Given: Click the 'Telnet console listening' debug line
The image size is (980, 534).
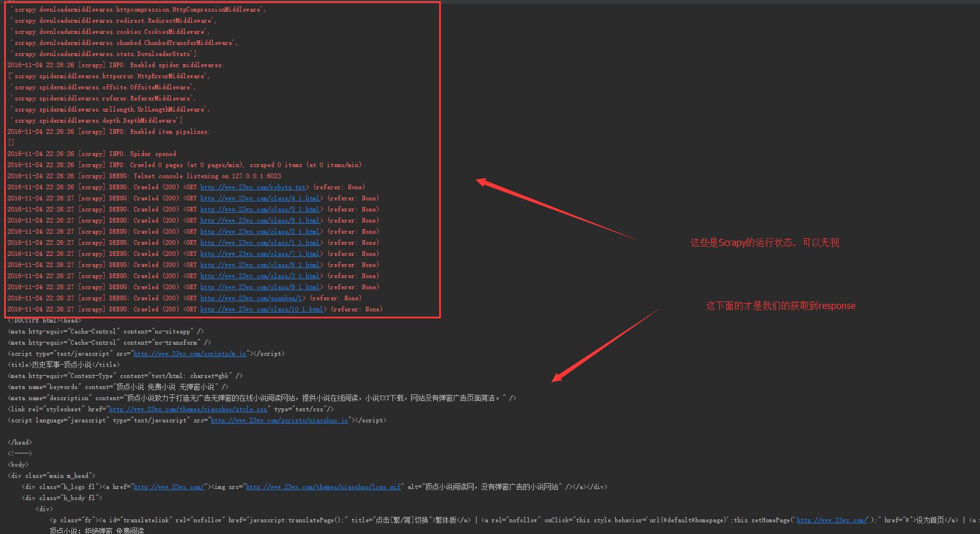Looking at the screenshot, I should click(144, 176).
